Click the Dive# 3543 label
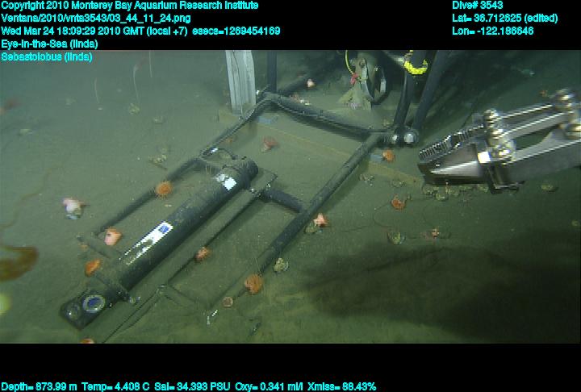The image size is (581, 392). (x=478, y=6)
